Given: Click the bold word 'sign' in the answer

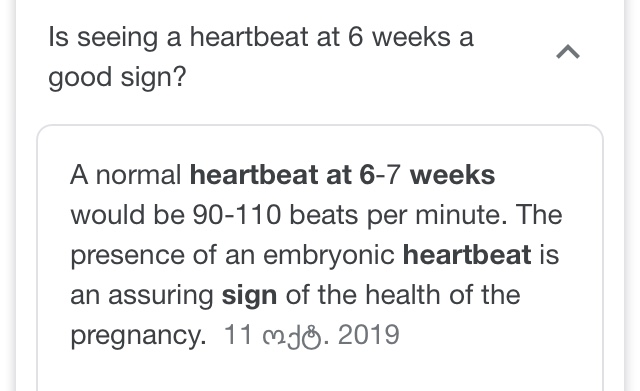Looking at the screenshot, I should (249, 295).
